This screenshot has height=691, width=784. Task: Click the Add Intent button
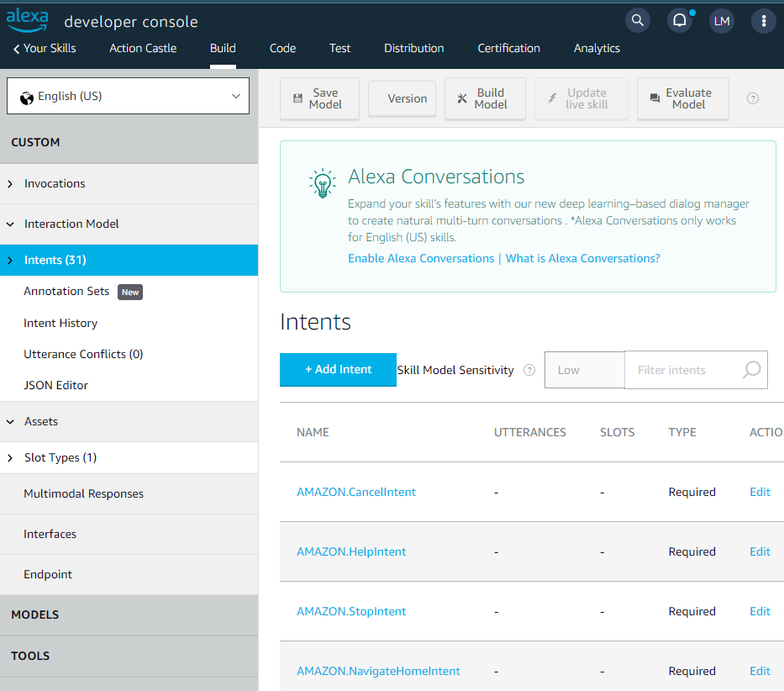[338, 369]
